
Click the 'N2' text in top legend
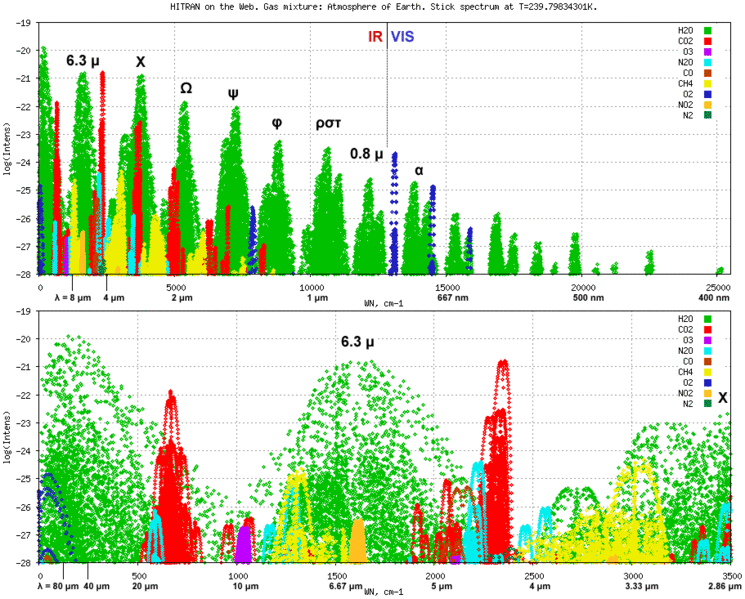[688, 115]
